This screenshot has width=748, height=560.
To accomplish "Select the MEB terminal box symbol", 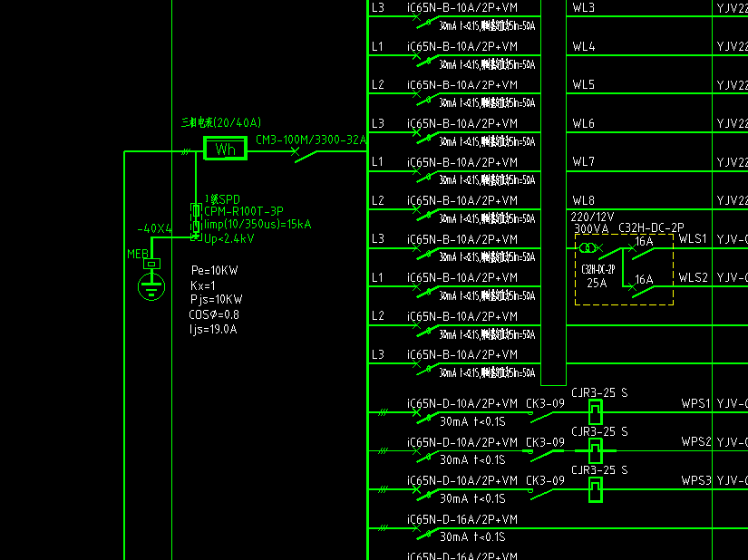I will click(x=151, y=264).
